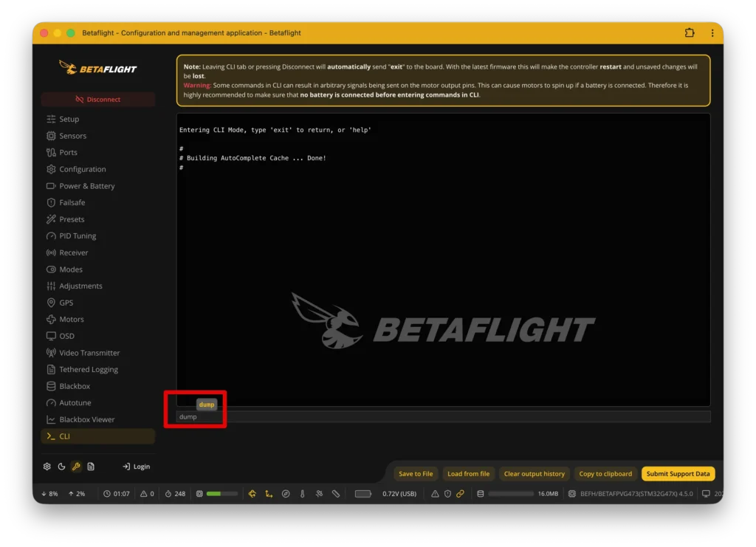
Task: Open documentation via the file icon
Action: 91,467
